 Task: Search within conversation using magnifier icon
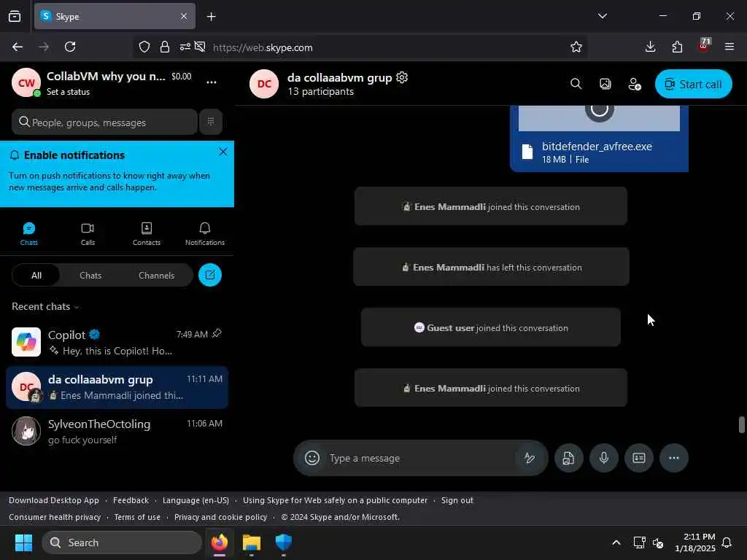point(576,84)
